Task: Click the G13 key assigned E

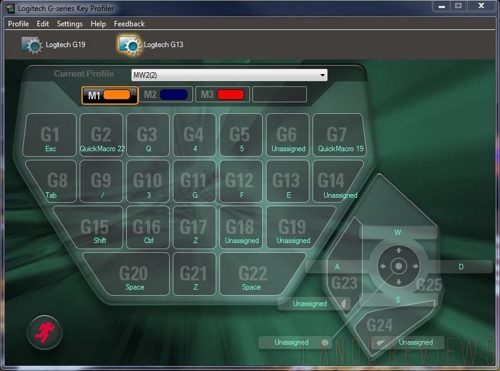Action: tap(288, 182)
